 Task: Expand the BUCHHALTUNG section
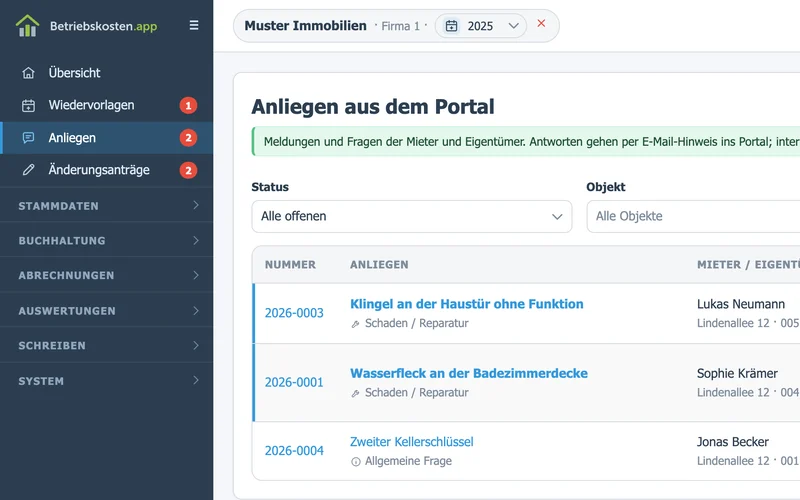point(107,240)
